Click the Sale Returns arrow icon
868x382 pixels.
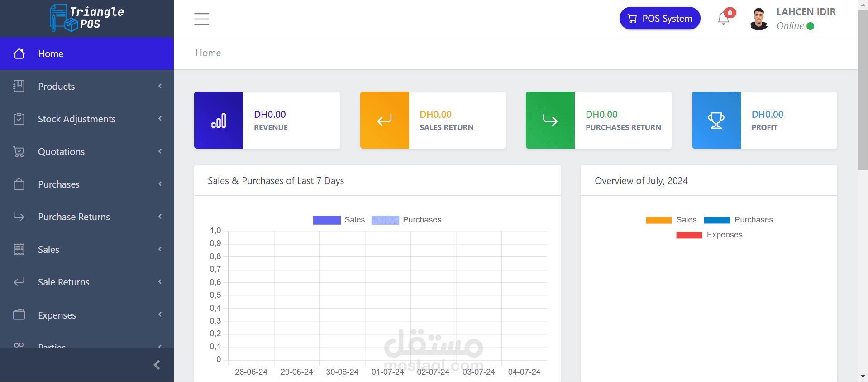[x=19, y=282]
